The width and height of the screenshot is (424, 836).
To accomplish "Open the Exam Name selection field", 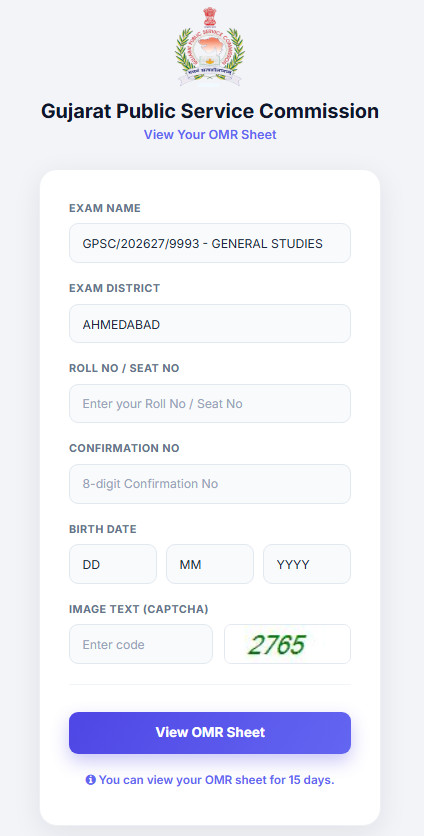I will (210, 243).
